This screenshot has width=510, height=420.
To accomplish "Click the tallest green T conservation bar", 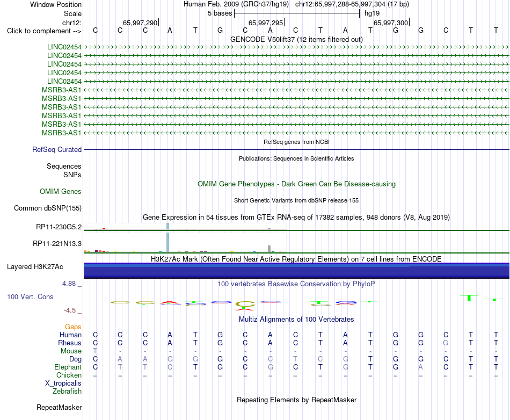I will (x=469, y=298).
